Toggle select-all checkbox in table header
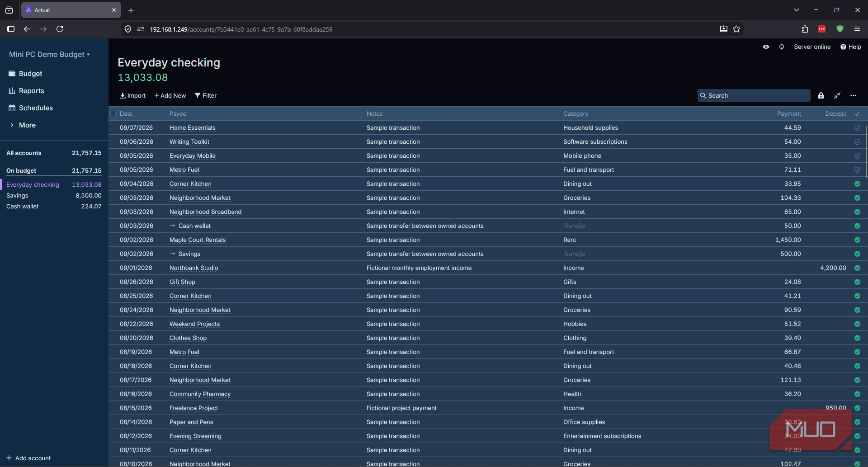This screenshot has height=467, width=868. click(x=113, y=113)
